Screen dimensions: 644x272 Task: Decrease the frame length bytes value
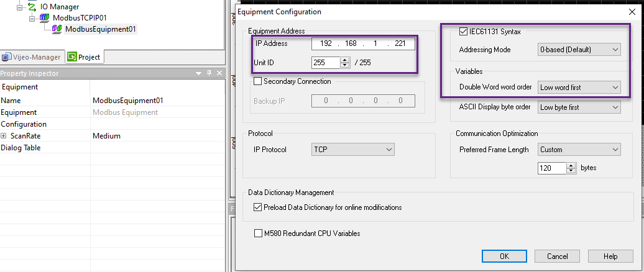pos(571,170)
